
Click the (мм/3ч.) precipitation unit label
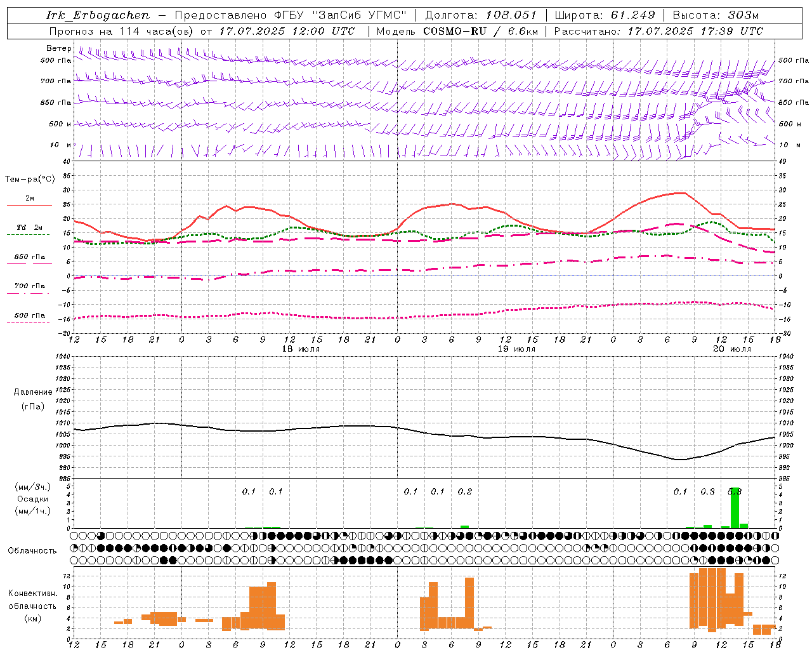coord(32,487)
